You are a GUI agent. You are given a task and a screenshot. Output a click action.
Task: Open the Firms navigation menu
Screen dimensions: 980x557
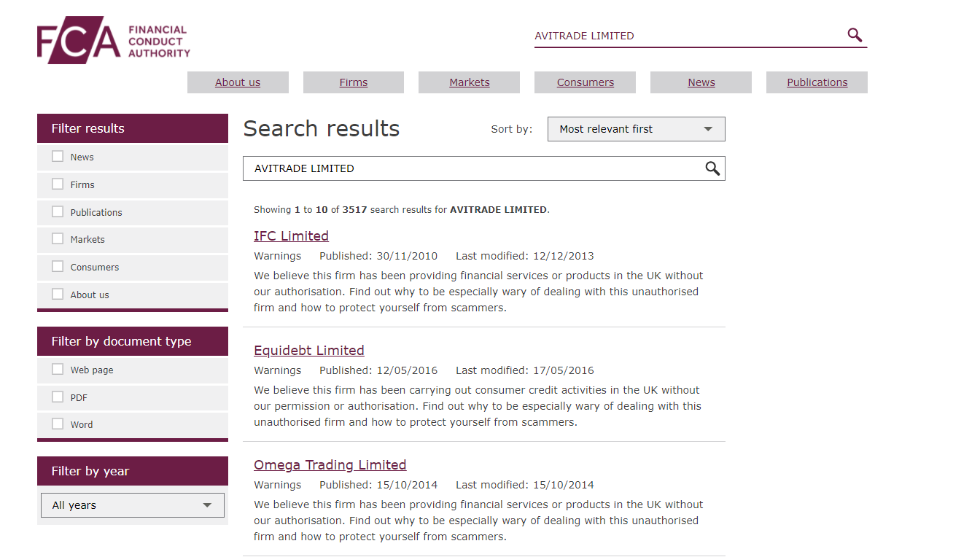click(x=354, y=82)
